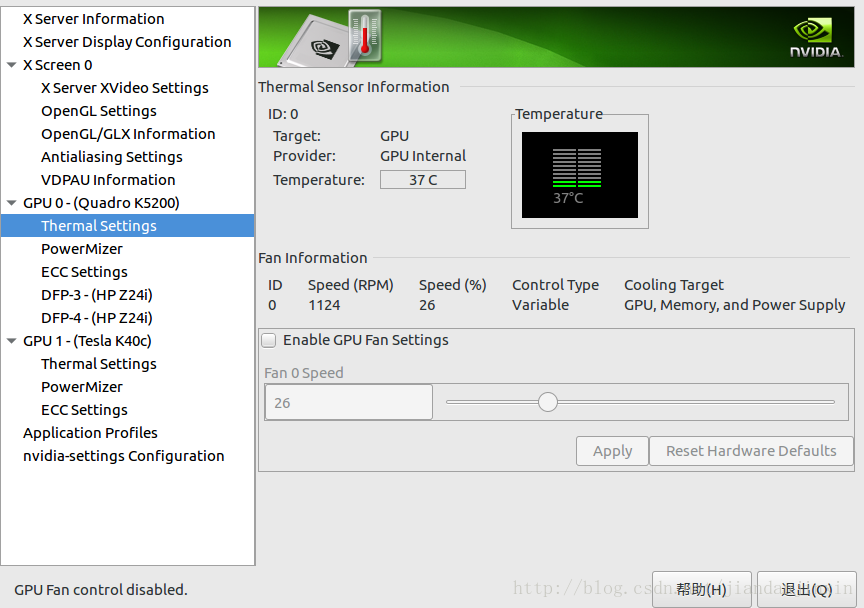Open DFP-3 - (HP Z24i) display

coord(97,295)
